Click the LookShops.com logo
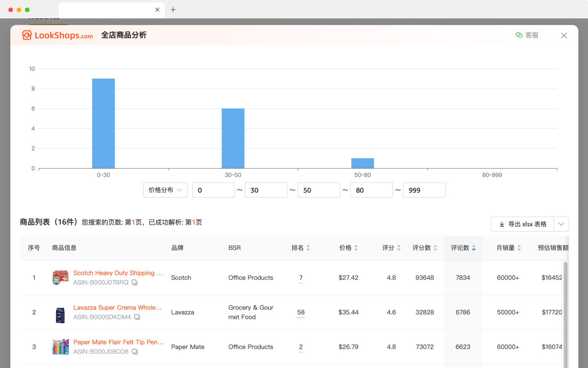Viewport: 588px width, 368px height. pos(57,35)
